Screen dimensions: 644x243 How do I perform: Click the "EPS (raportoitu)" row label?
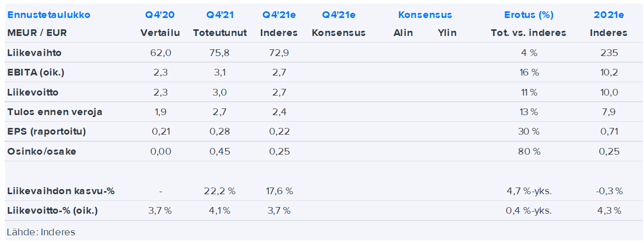pos(46,132)
